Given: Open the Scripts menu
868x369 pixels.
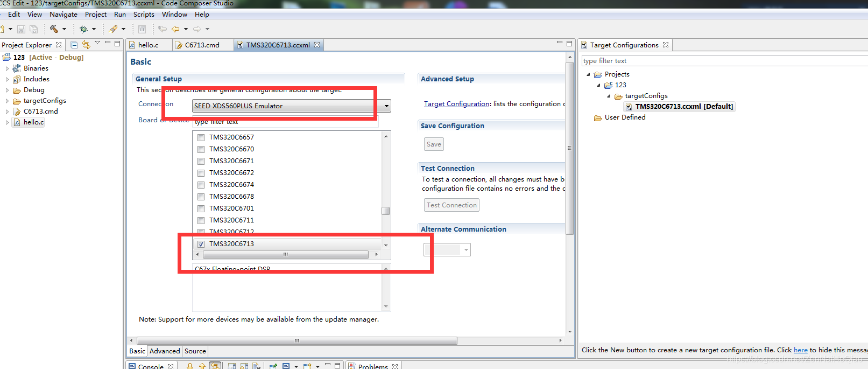Looking at the screenshot, I should [144, 15].
